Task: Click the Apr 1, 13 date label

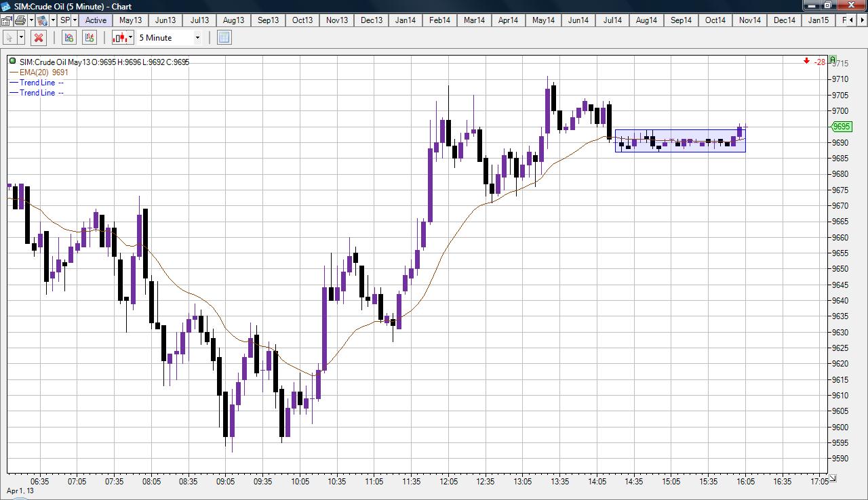Action: (x=20, y=491)
